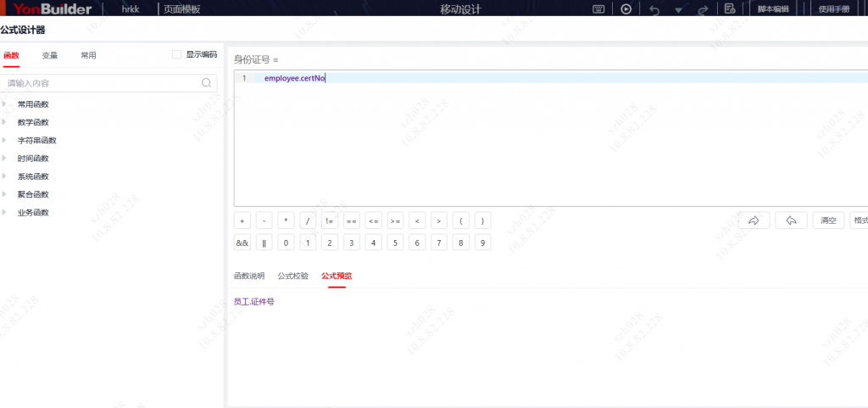Insert the && logical operator
Screen dimensions: 868x408
click(242, 243)
